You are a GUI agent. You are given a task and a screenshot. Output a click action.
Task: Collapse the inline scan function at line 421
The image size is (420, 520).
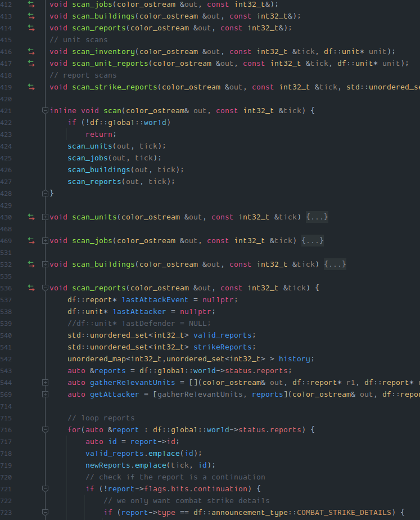tap(46, 111)
